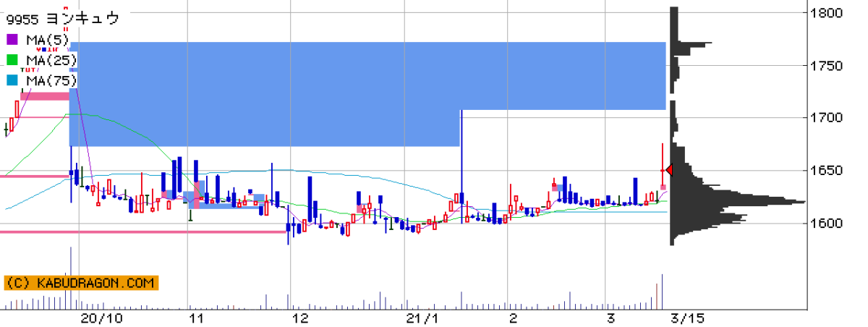Click the 1650 price axis label
Viewport: 868px width, 327px height.
[826, 171]
